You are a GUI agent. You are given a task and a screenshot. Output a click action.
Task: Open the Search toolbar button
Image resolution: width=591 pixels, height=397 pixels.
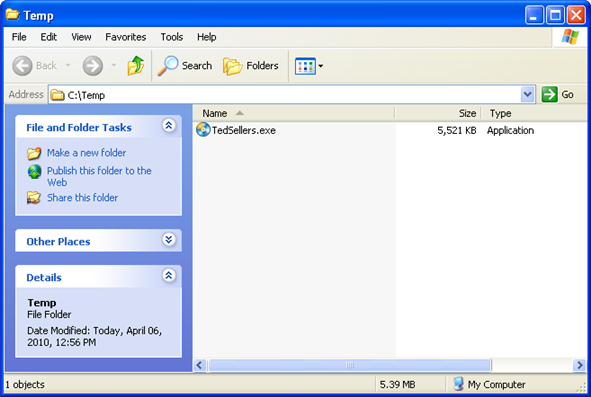tap(185, 66)
